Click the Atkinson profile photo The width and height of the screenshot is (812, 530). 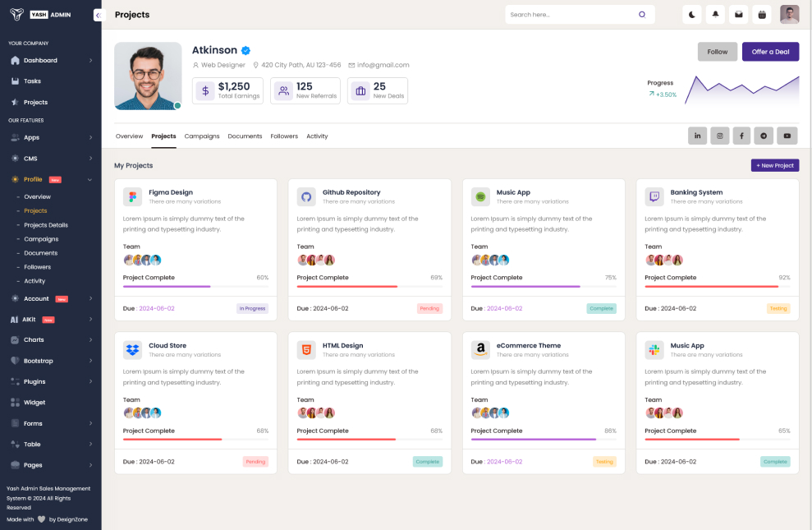point(148,76)
